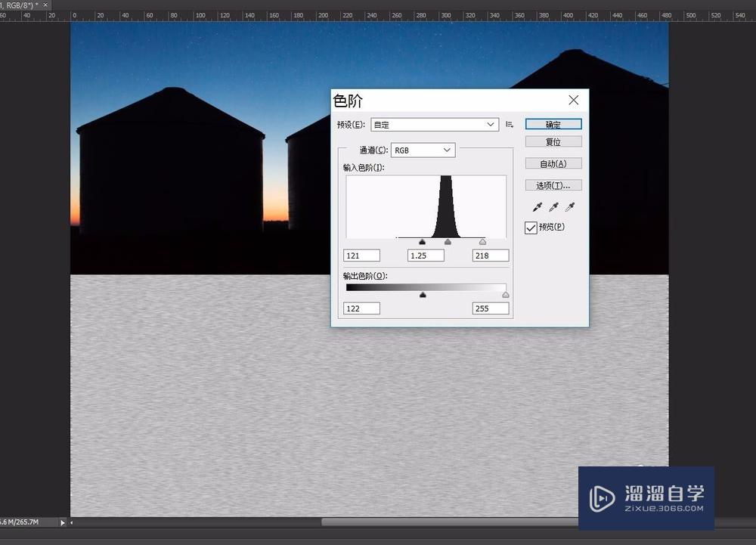The image size is (756, 545).
Task: Click the 自动(A) button
Action: (553, 163)
